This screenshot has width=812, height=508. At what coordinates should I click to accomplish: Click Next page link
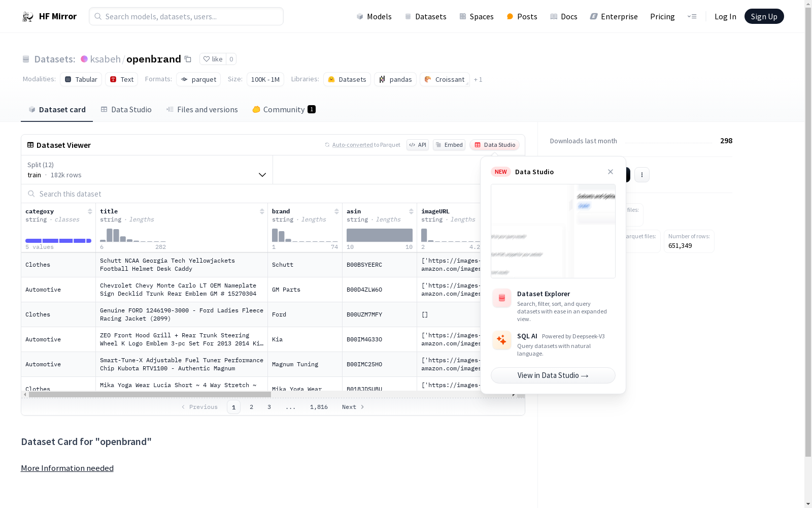pos(353,407)
